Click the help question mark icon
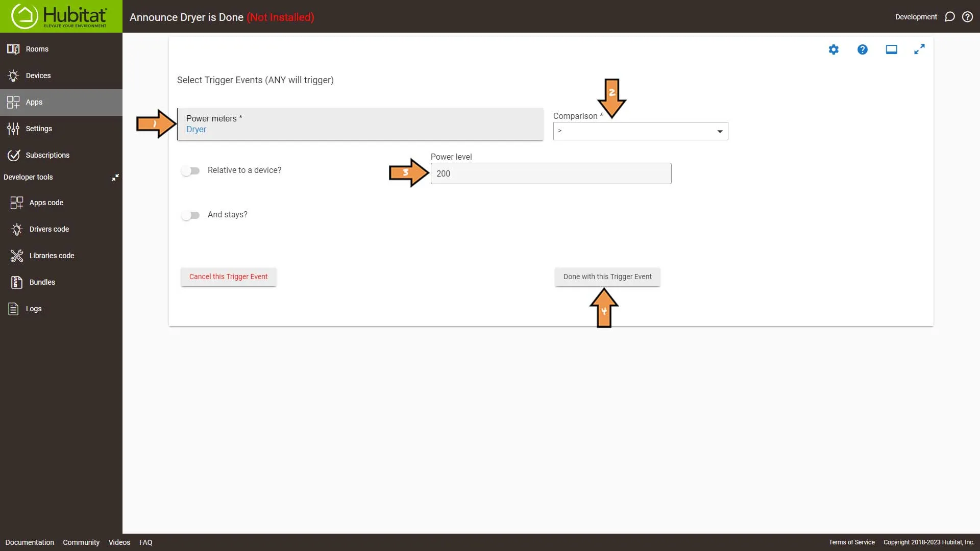 point(862,49)
